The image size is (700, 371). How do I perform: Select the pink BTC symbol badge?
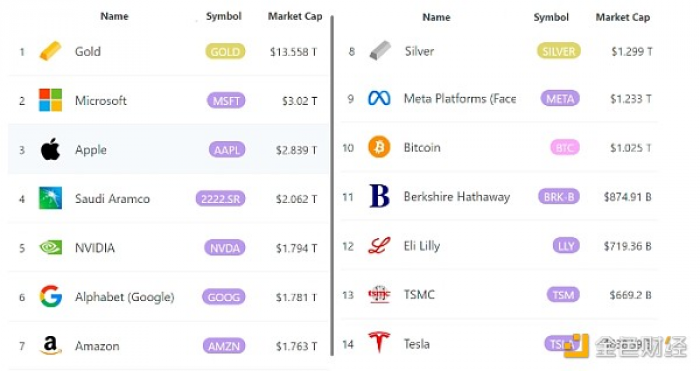(565, 148)
